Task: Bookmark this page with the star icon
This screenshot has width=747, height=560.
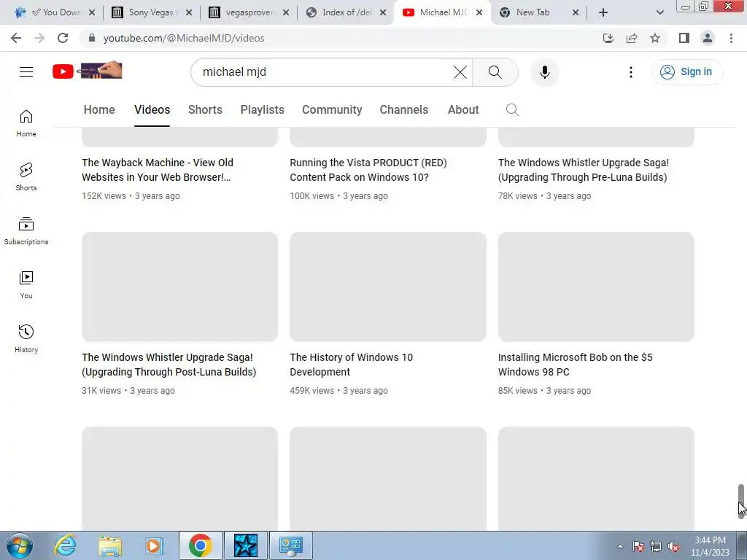Action: pyautogui.click(x=655, y=38)
